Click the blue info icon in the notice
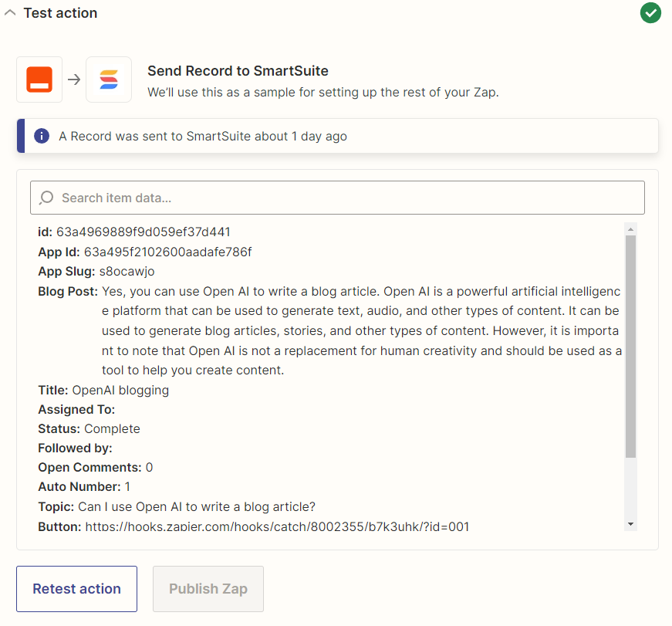672x626 pixels. click(42, 136)
